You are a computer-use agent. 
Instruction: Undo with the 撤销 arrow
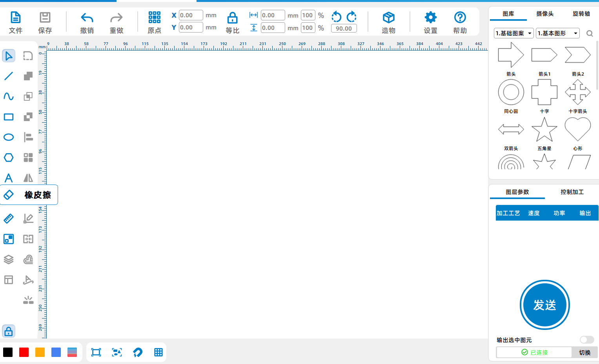tap(87, 18)
